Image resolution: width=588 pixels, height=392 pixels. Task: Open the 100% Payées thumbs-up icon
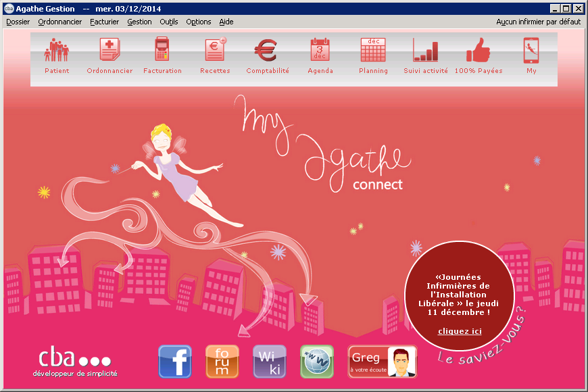[478, 50]
